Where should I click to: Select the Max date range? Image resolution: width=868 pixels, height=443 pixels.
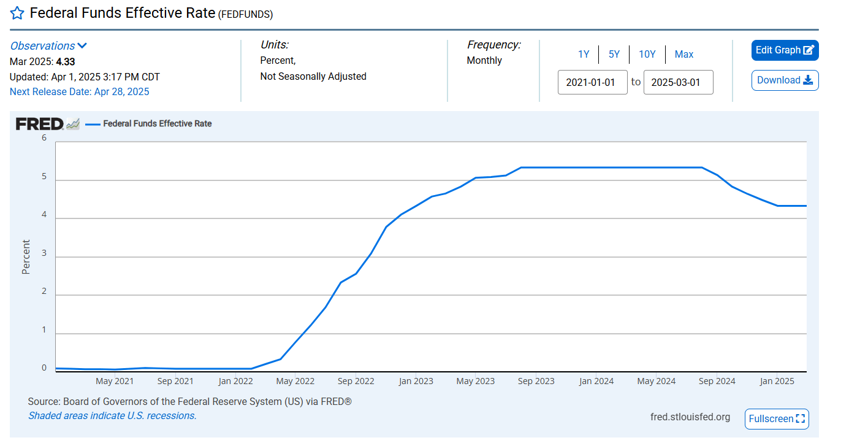(684, 54)
